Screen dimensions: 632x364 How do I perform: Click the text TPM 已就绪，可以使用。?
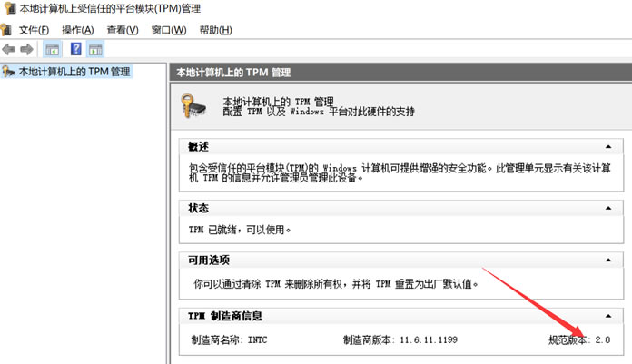[240, 230]
